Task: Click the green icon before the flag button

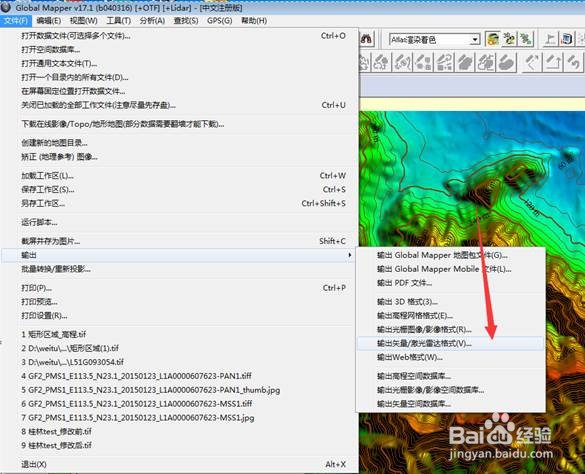Action: (526, 39)
